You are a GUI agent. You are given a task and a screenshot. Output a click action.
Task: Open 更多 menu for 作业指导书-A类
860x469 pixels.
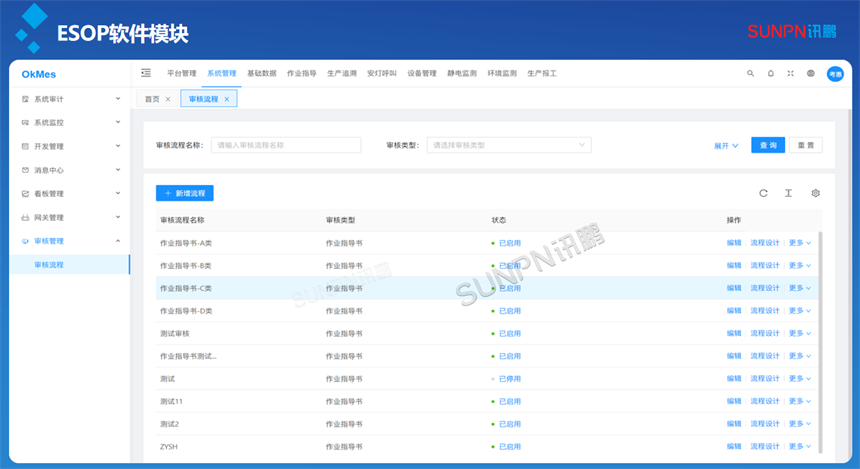coord(800,243)
